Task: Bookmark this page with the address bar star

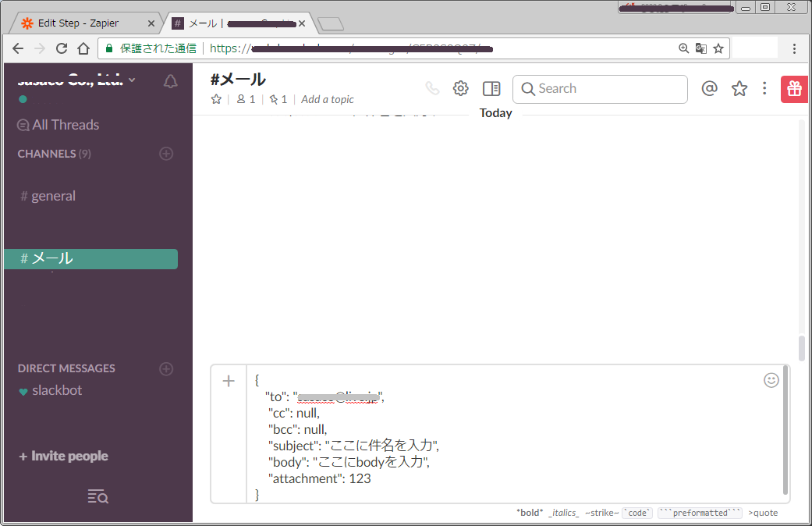Action: pos(717,48)
